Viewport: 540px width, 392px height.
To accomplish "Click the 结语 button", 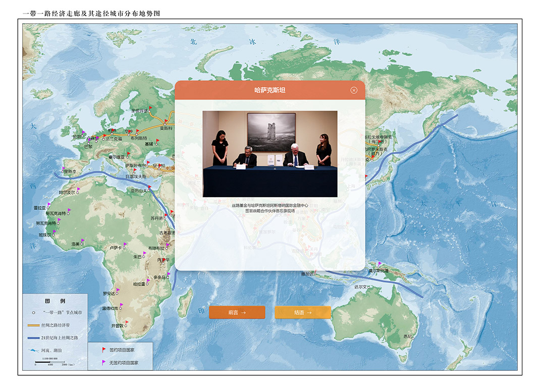I will (x=302, y=312).
